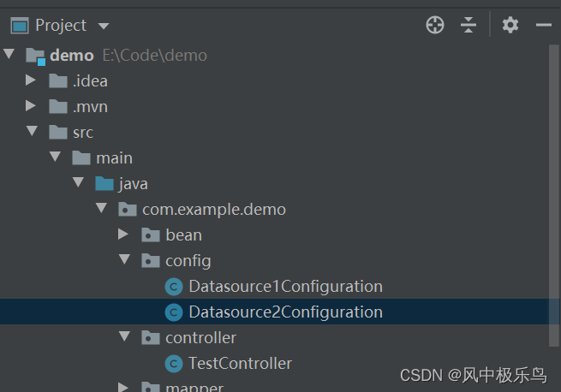
Task: Click the Datasource1Configuration class icon
Action: click(174, 287)
